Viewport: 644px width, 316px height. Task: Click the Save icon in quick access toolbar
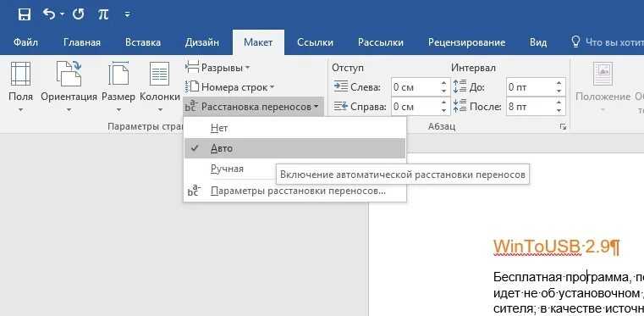click(x=25, y=14)
